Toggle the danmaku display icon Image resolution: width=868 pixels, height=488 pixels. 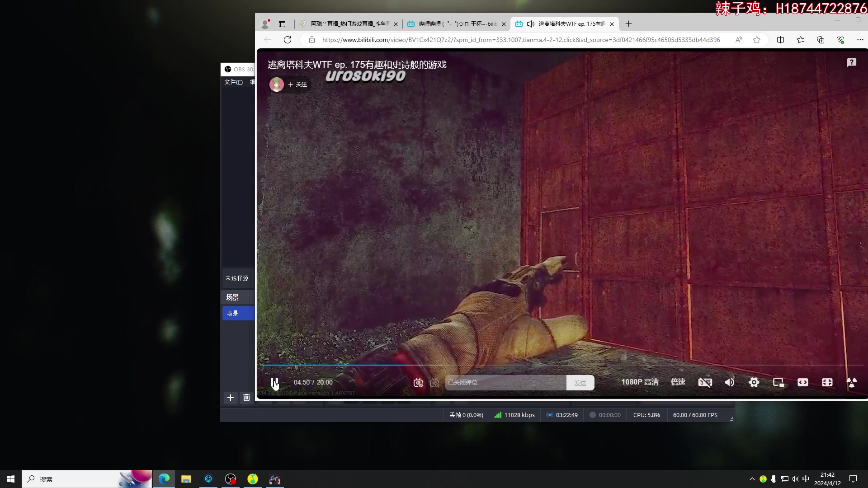(418, 383)
